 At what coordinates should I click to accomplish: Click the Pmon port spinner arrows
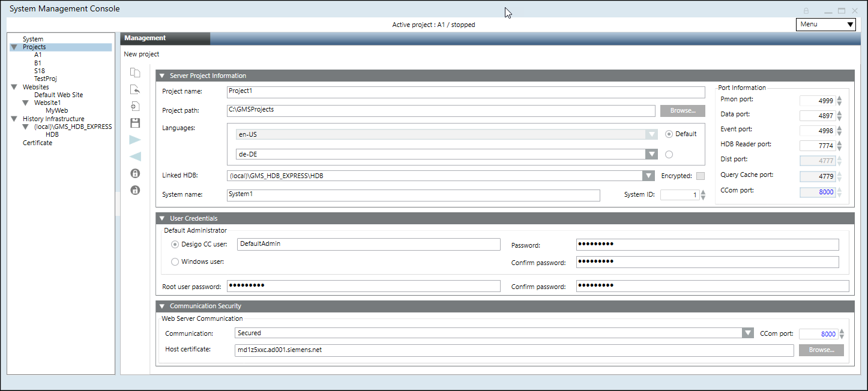point(839,101)
